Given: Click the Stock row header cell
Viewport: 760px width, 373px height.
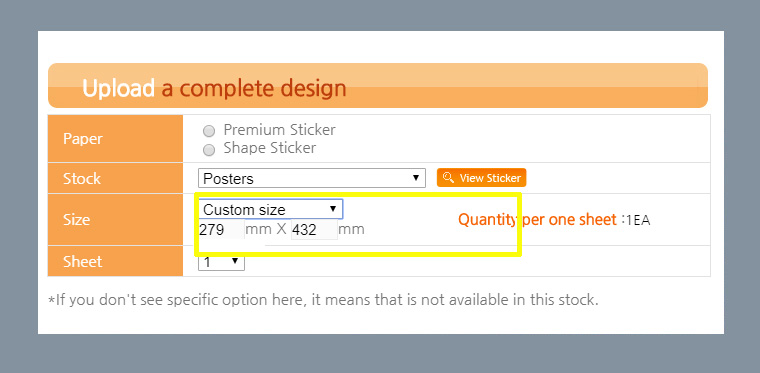Looking at the screenshot, I should [x=115, y=178].
